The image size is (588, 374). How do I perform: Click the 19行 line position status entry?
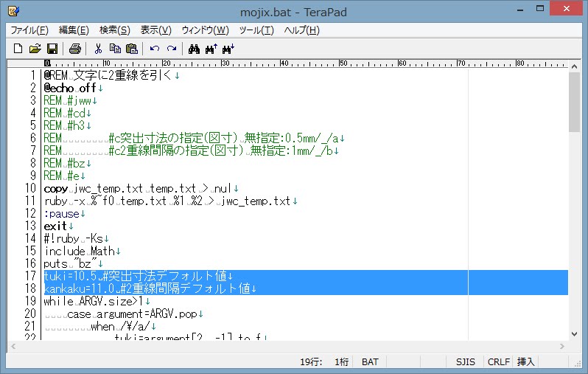click(x=311, y=361)
